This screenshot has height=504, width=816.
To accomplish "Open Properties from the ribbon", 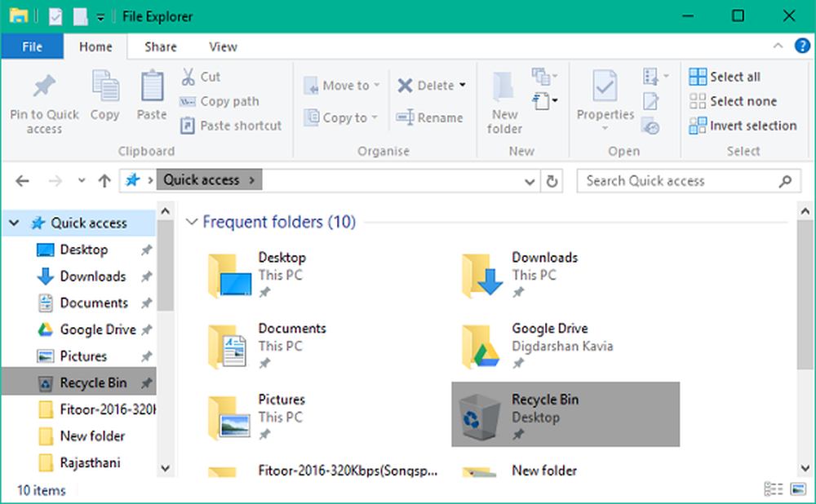I will 605,88.
